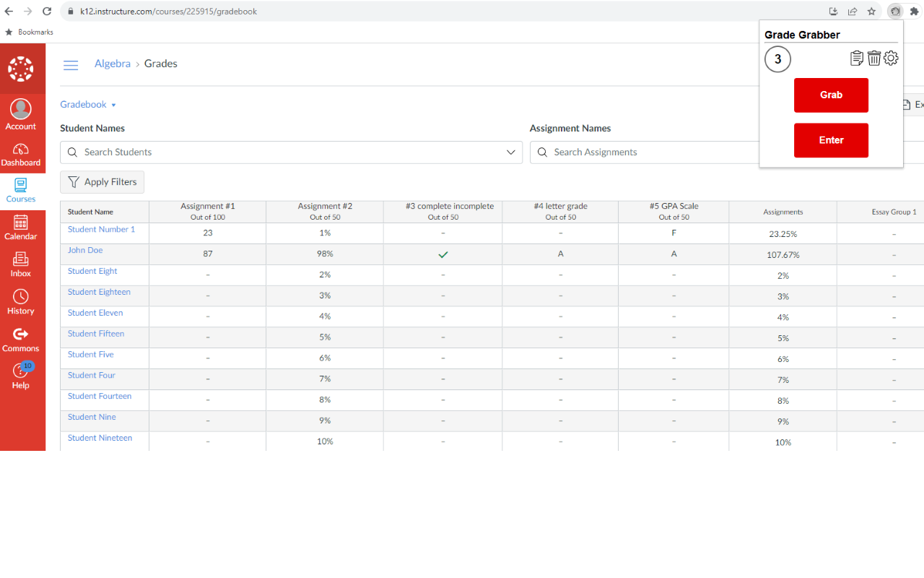Image resolution: width=924 pixels, height=578 pixels.
Task: Click the Apply Filters button
Action: click(103, 182)
